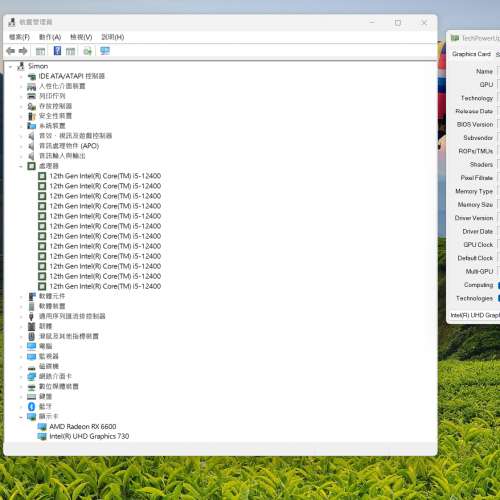Expand the 鍵盤 keyboards category
Viewport: 500px width, 500px height.
click(x=21, y=397)
